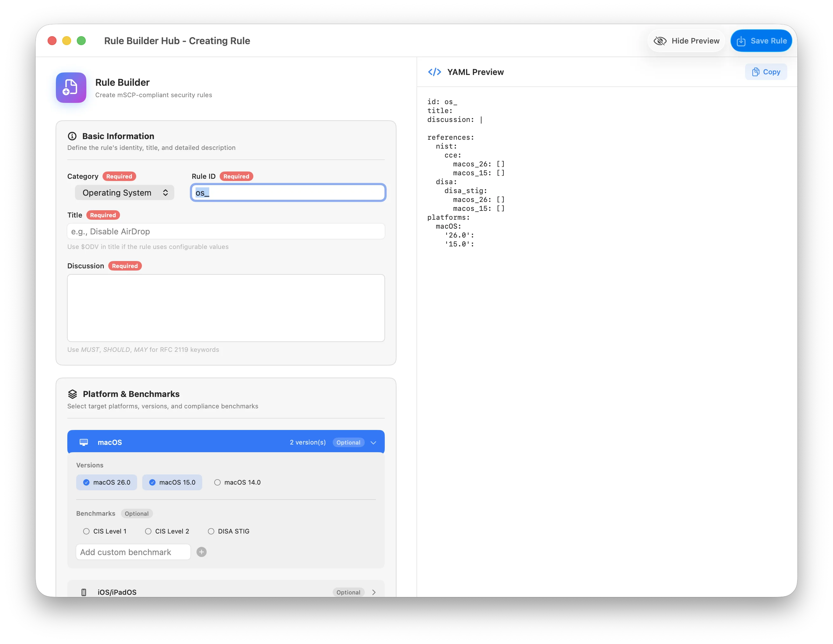Click the iOS/iPadOS phone icon
This screenshot has height=644, width=833.
coord(84,592)
